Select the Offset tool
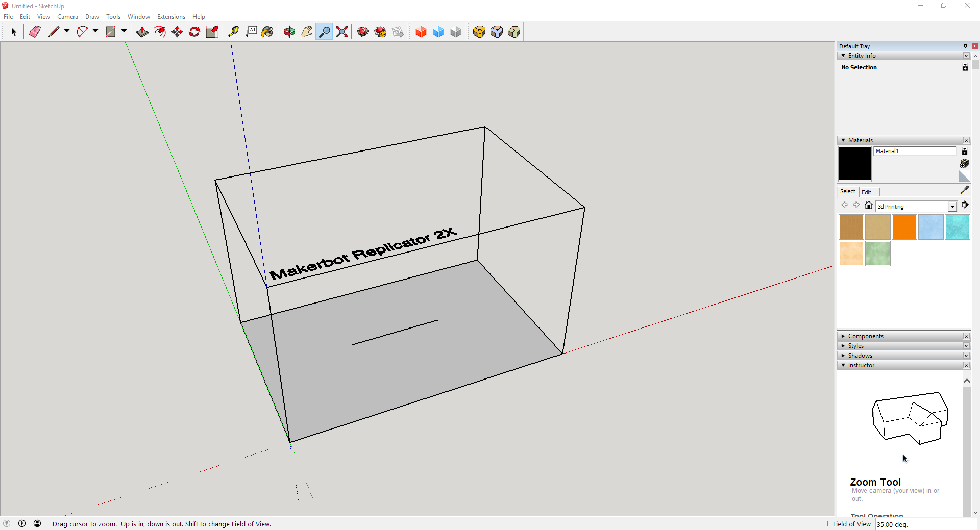This screenshot has width=980, height=530. coord(160,32)
